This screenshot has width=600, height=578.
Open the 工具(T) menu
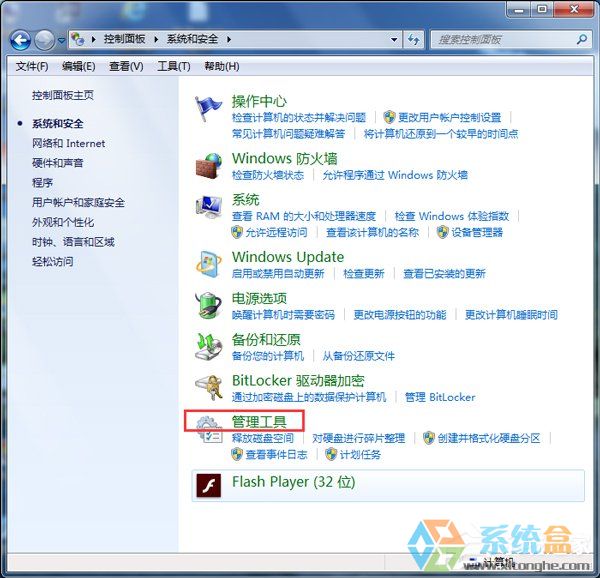(x=174, y=67)
